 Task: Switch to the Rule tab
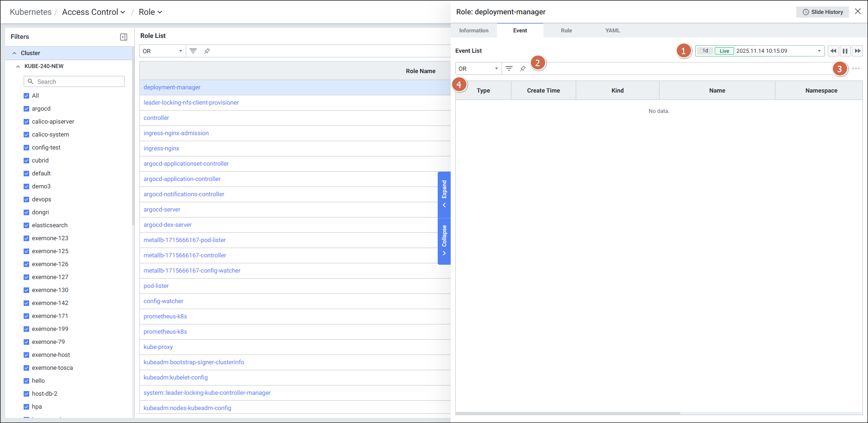tap(566, 31)
